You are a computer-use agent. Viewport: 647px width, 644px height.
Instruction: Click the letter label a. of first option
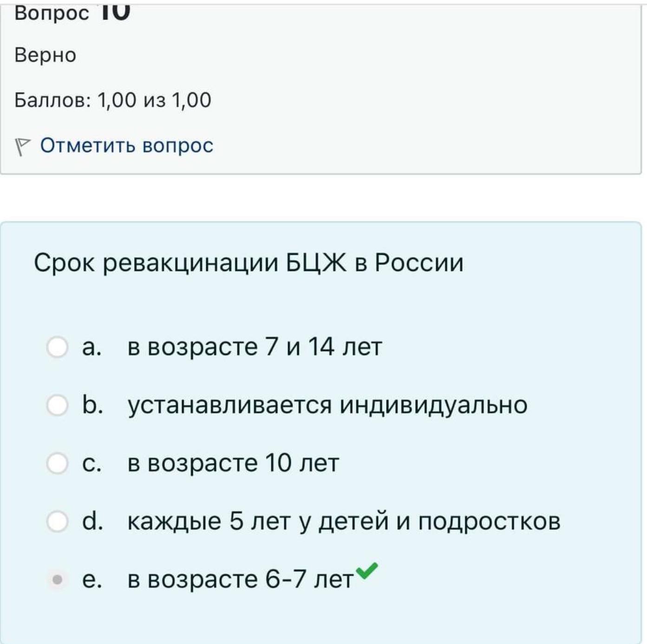coord(91,347)
